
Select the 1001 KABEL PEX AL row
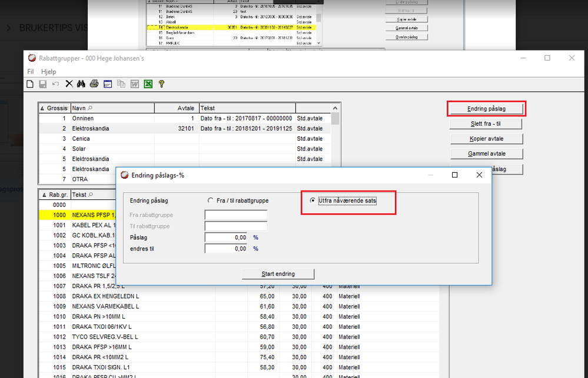pyautogui.click(x=78, y=225)
